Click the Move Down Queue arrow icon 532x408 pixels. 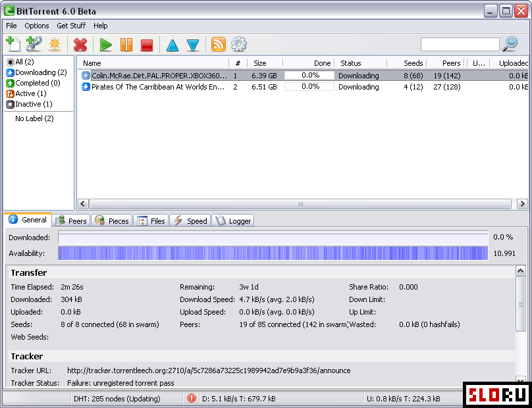(x=193, y=45)
